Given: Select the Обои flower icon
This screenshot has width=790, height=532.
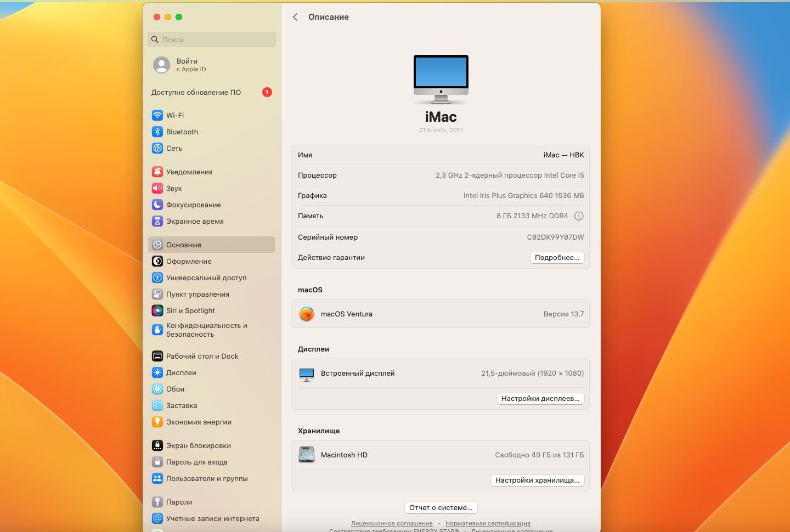Looking at the screenshot, I should 157,389.
